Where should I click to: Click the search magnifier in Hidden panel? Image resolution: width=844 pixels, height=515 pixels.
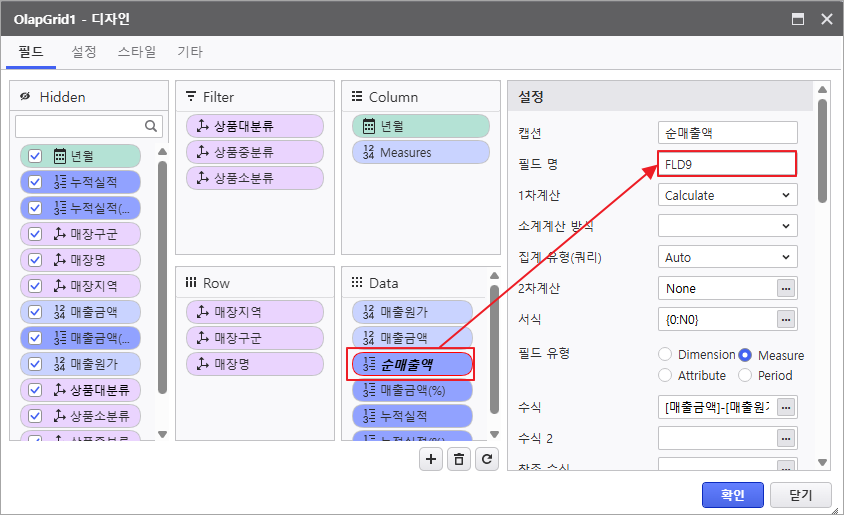152,126
